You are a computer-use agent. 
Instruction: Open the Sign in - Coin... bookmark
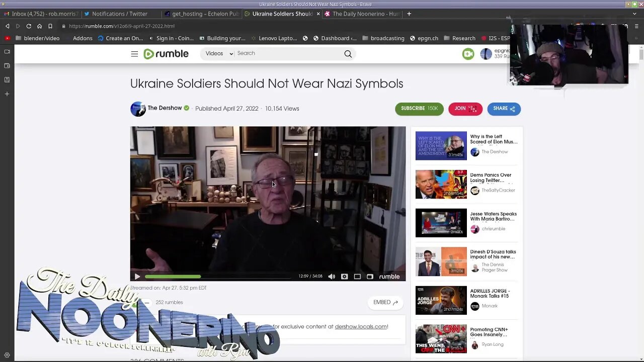pos(171,38)
